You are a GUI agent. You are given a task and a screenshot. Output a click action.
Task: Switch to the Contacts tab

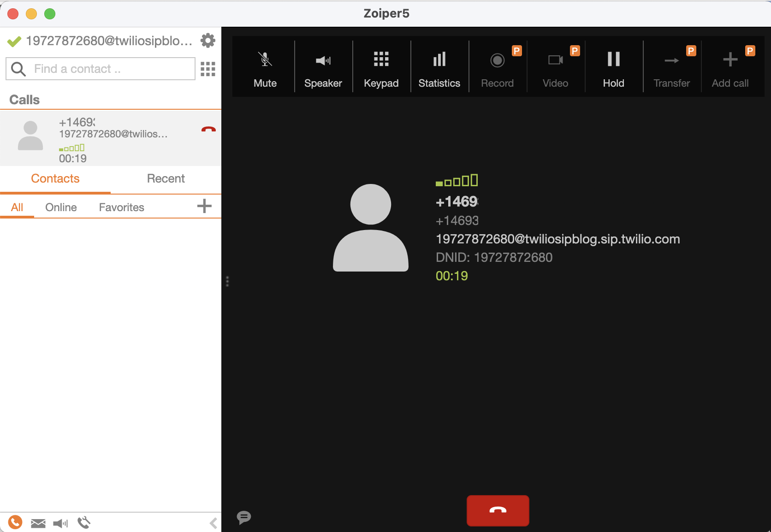point(55,179)
